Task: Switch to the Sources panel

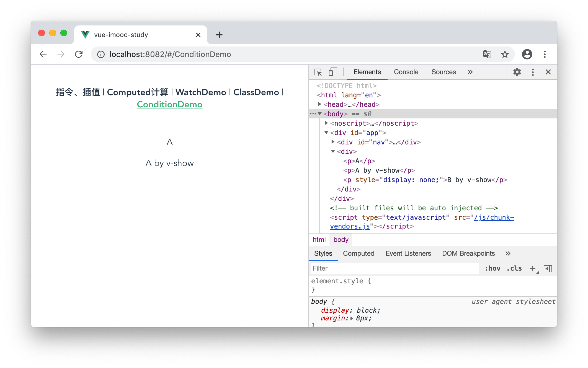Action: 443,72
